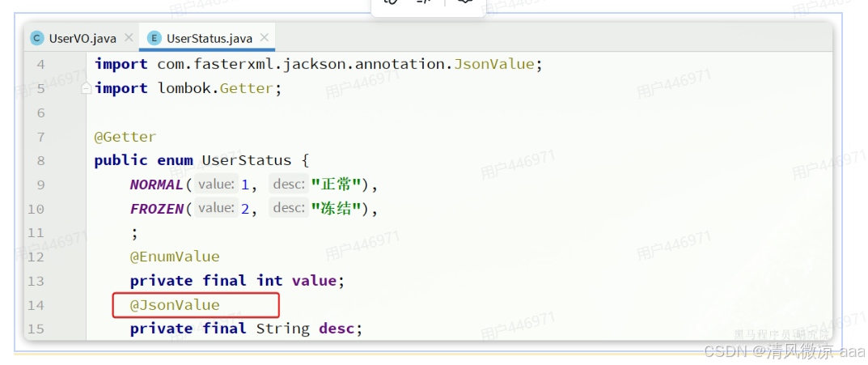Viewport: 868px width, 365px height.
Task: Click the desc: hint on the NORMAL line
Action: point(289,185)
